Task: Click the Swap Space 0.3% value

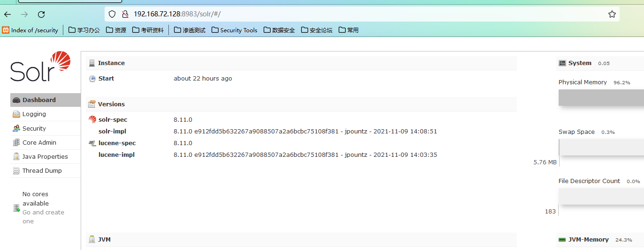Action: tap(608, 132)
